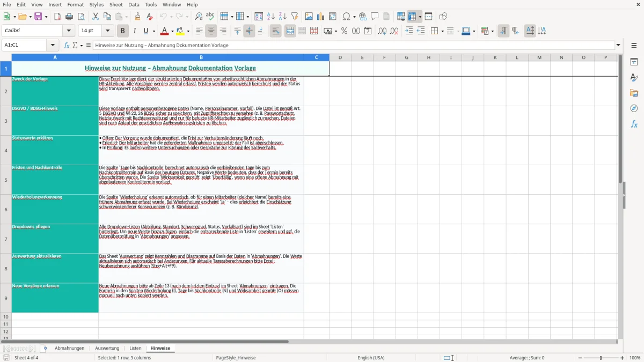Add a decimal place

382,31
